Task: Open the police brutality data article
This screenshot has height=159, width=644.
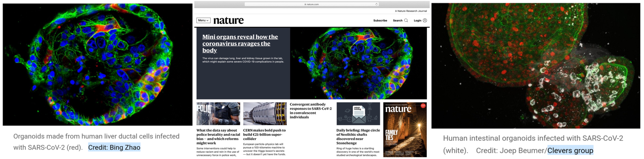Action: point(218,135)
